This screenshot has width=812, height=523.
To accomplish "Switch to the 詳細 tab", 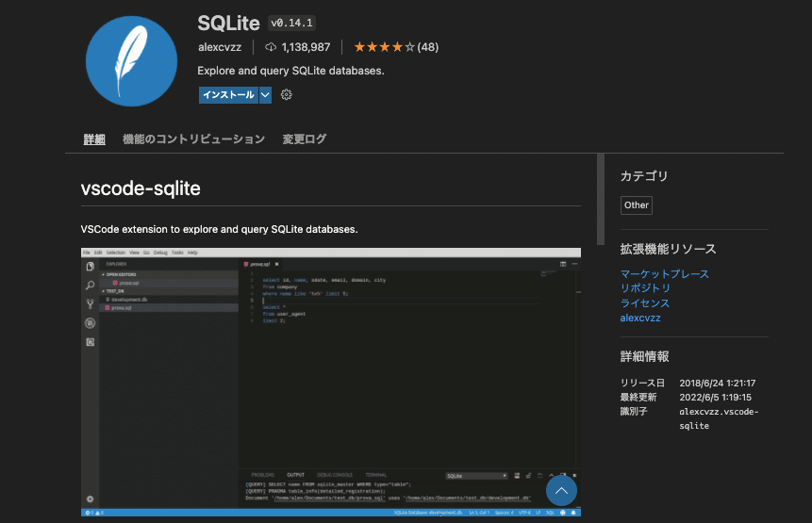I will pos(94,139).
